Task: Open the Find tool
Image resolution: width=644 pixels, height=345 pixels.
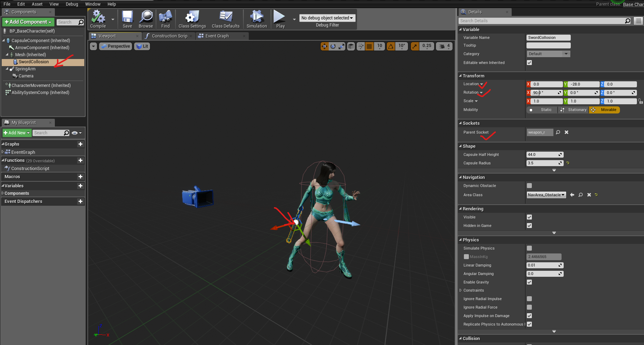Action: click(165, 19)
